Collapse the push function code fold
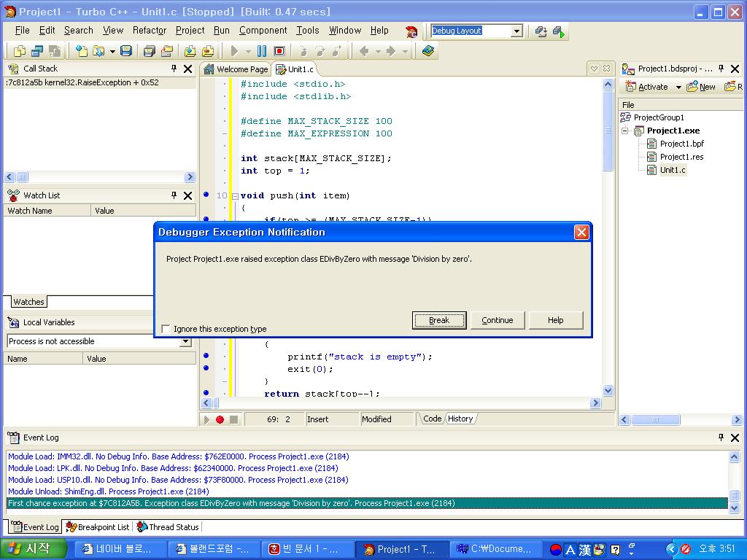The height and width of the screenshot is (560, 747). tap(234, 195)
